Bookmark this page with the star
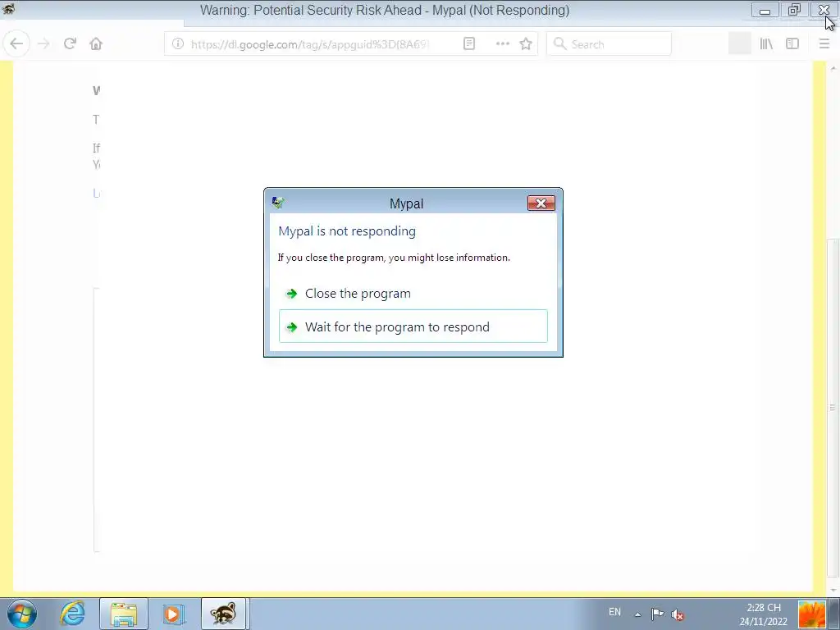 pos(526,44)
